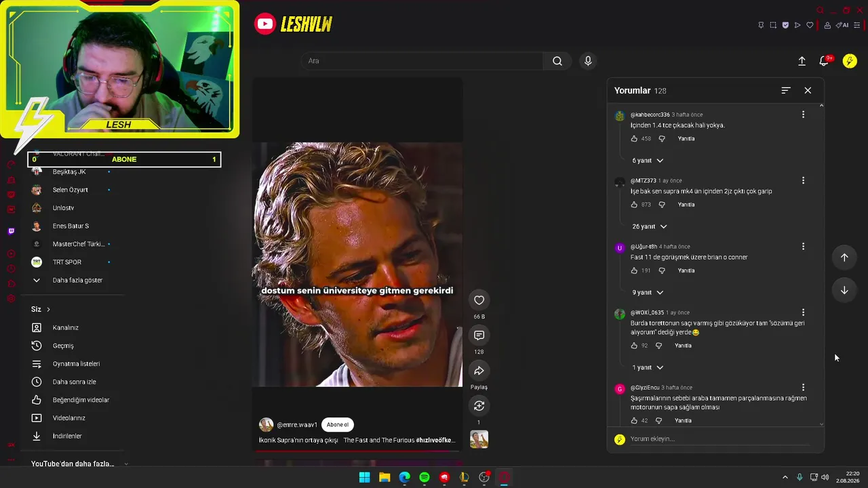Dislike the comment by @Uğur-t8h

[x=662, y=270]
